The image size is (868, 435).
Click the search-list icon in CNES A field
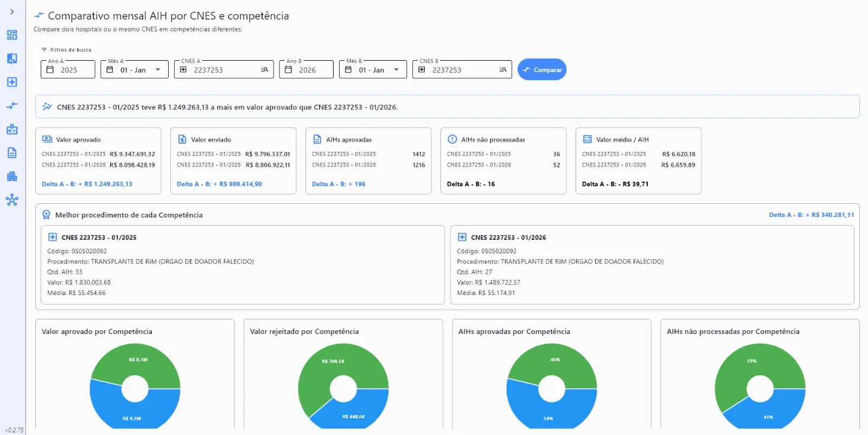point(265,70)
